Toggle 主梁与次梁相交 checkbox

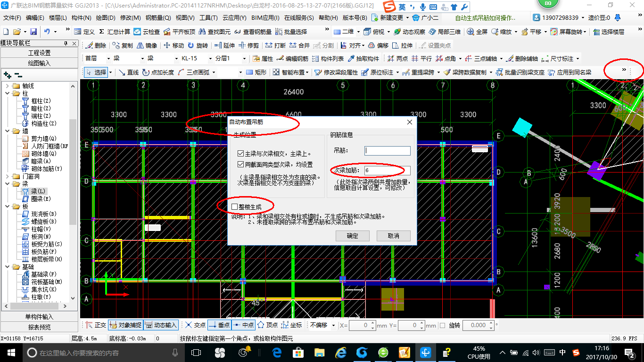coord(241,154)
